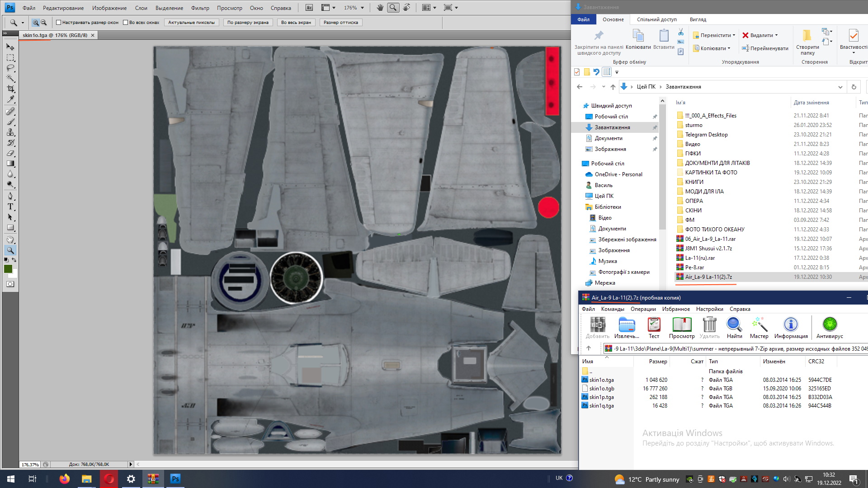This screenshot has height=488, width=868.
Task: Enable the resize windows to fit checkbox
Action: click(58, 23)
